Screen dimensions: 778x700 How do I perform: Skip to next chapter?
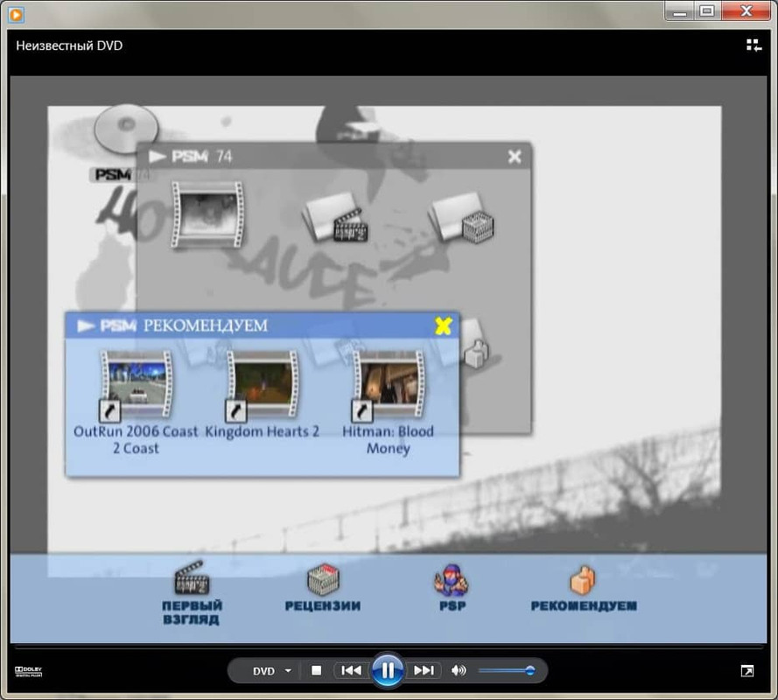tap(424, 671)
